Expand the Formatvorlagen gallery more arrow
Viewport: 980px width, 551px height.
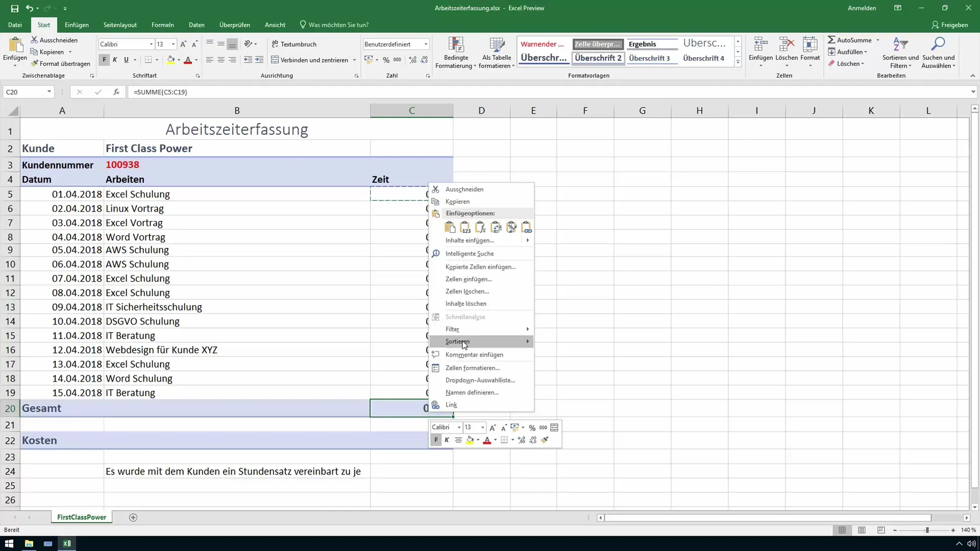pos(738,62)
